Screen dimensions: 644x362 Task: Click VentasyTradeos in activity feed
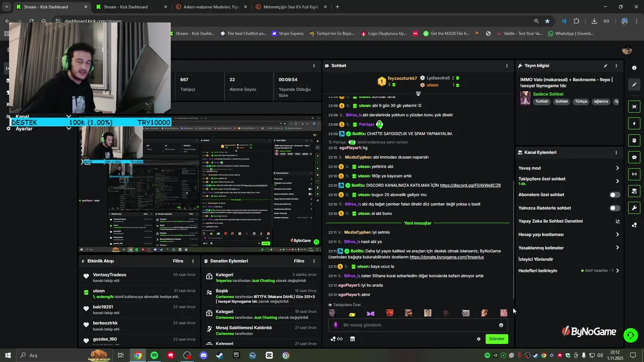[x=110, y=275]
